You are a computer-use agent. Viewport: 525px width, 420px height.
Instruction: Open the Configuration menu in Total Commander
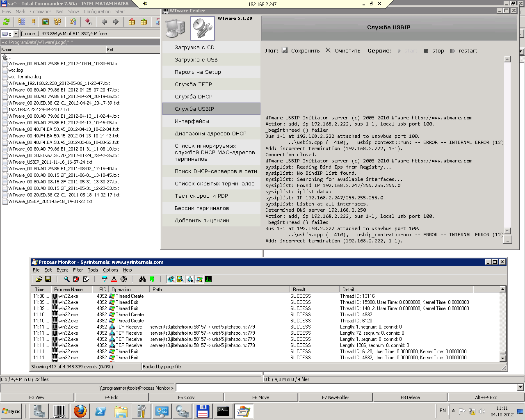click(x=97, y=11)
